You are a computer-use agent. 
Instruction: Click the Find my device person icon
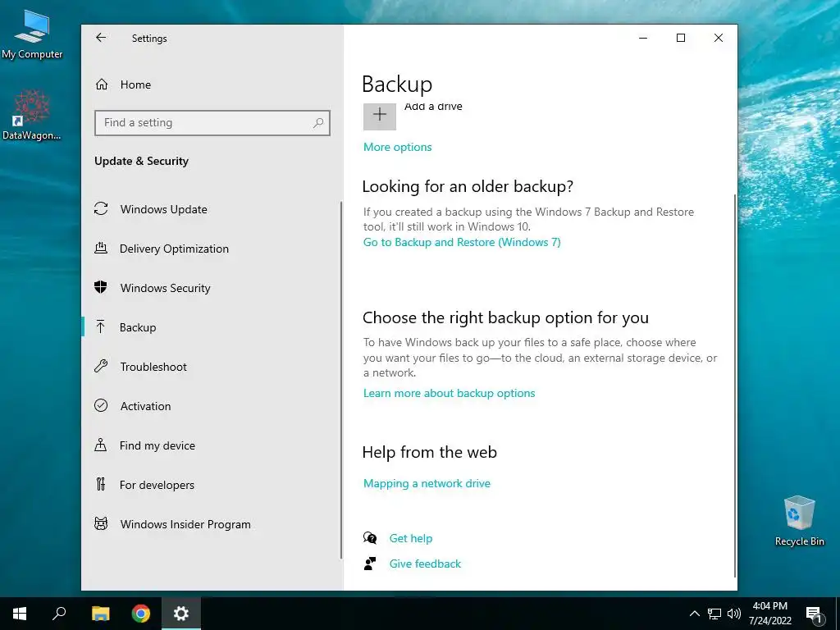pyautogui.click(x=101, y=445)
